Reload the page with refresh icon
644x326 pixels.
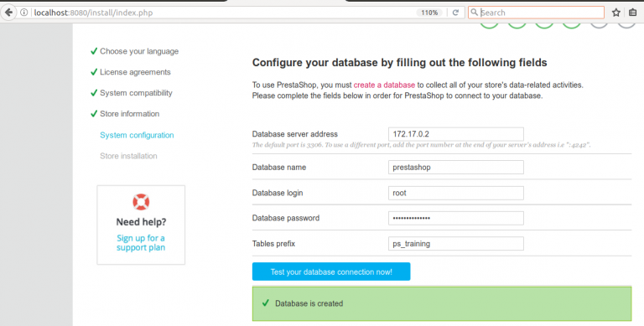(x=455, y=13)
